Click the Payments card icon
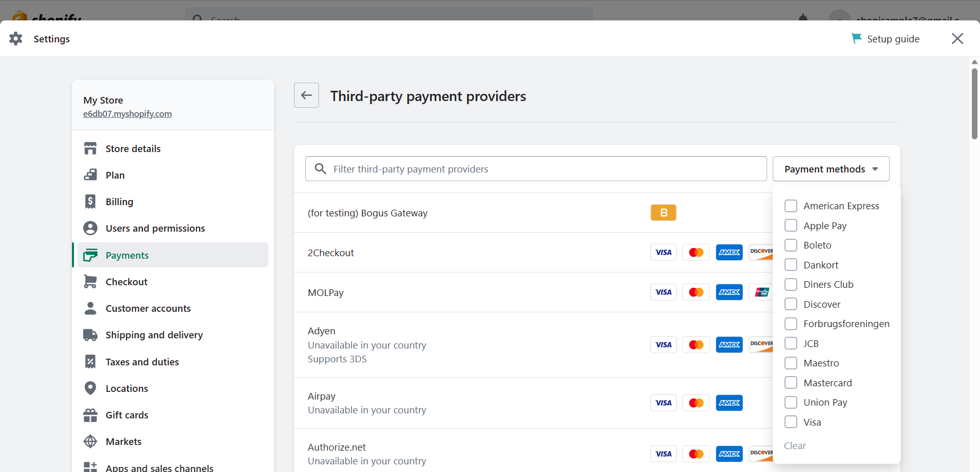 [90, 255]
